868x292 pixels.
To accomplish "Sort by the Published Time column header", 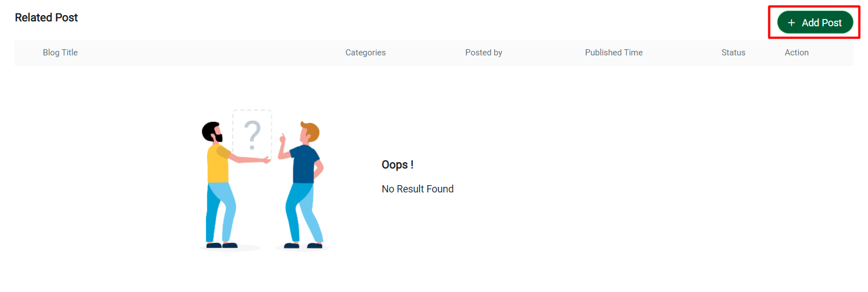I will pyautogui.click(x=614, y=53).
